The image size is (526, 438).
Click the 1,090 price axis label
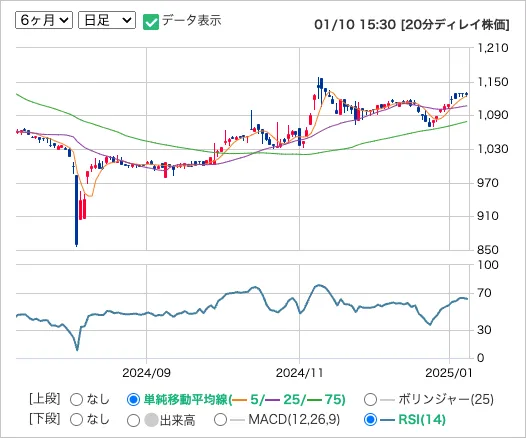coord(493,115)
